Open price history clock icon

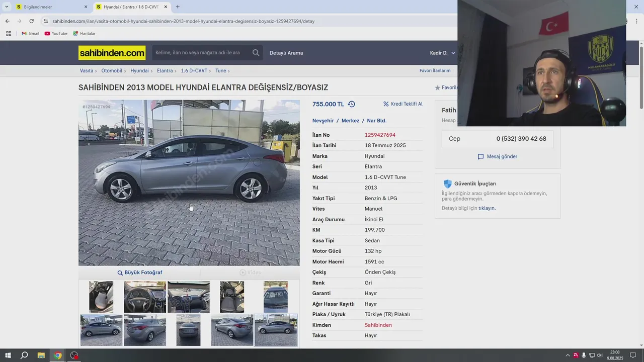pos(351,104)
